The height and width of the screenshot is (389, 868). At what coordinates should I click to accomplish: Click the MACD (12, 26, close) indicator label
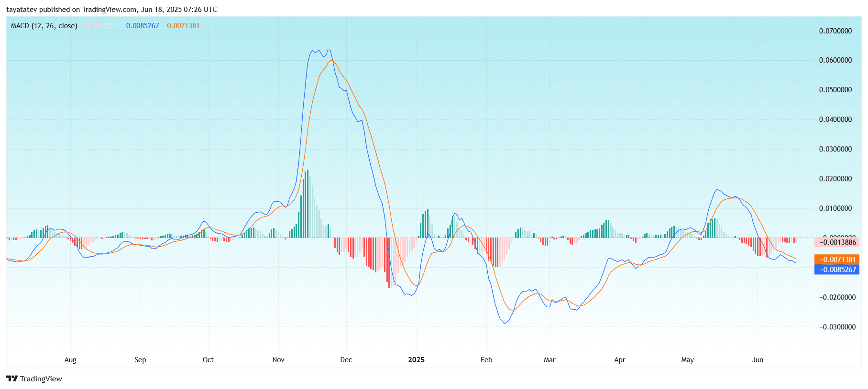click(44, 26)
